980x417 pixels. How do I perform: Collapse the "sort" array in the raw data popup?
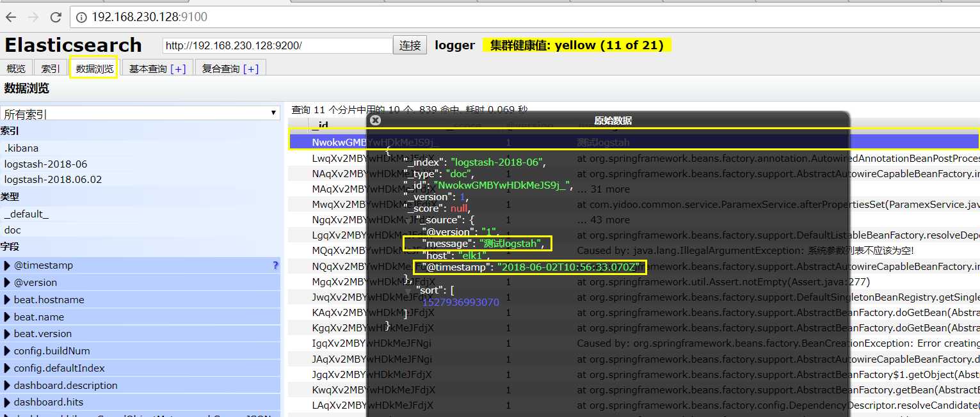(x=408, y=291)
